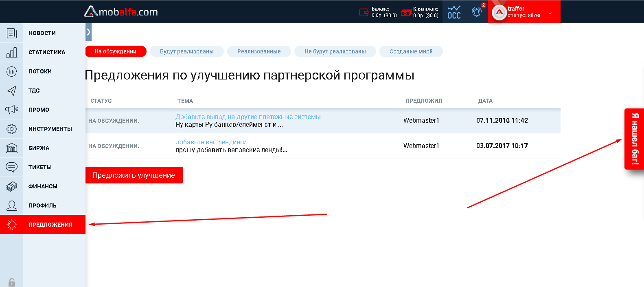Click the mobalfa.com logo
This screenshot has height=287, width=644.
[121, 12]
